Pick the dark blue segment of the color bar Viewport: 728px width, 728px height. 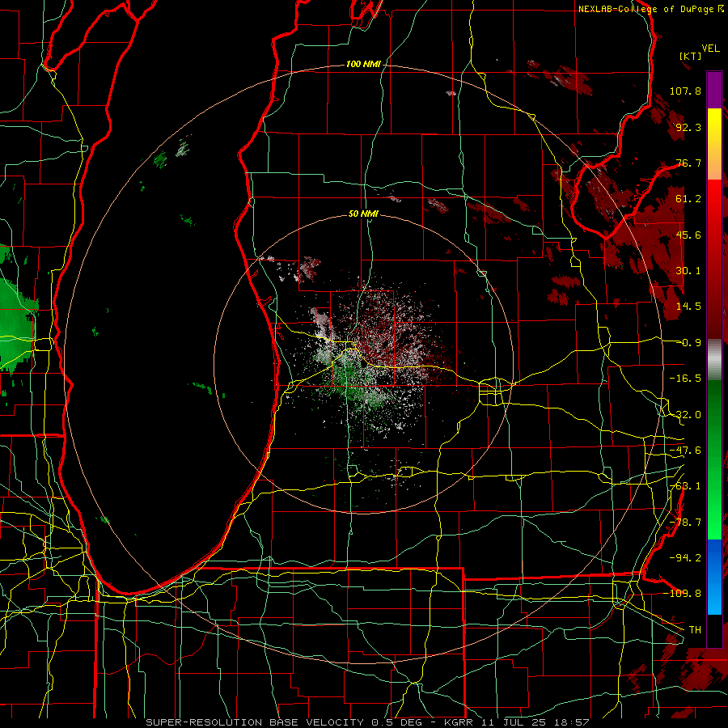[714, 557]
